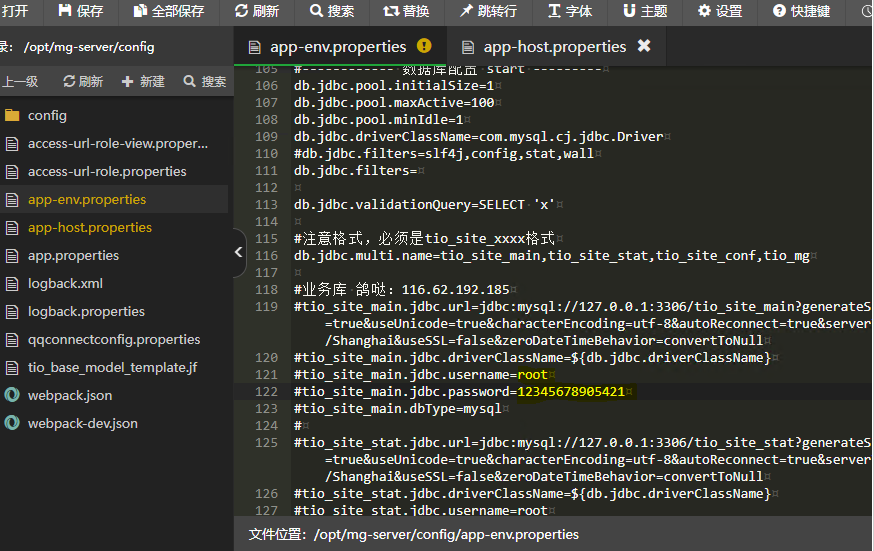The image size is (874, 551).
Task: Close the app-host.properties tab
Action: click(x=644, y=46)
